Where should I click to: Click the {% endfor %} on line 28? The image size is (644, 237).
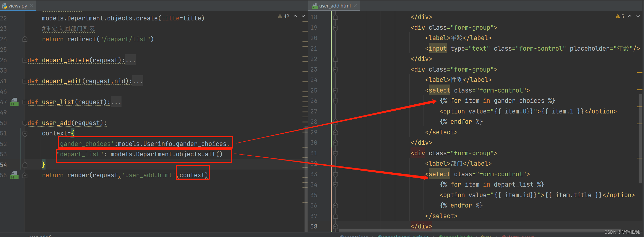click(461, 122)
